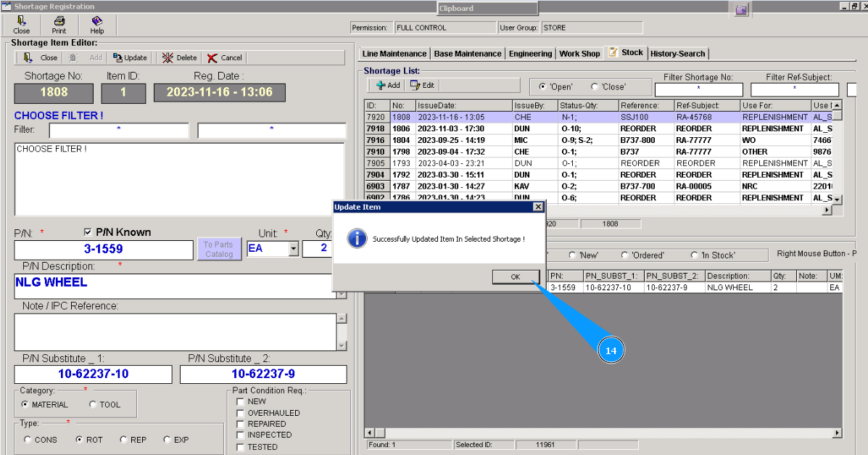This screenshot has width=868, height=455.
Task: Select the TOOL category radio button
Action: point(93,405)
